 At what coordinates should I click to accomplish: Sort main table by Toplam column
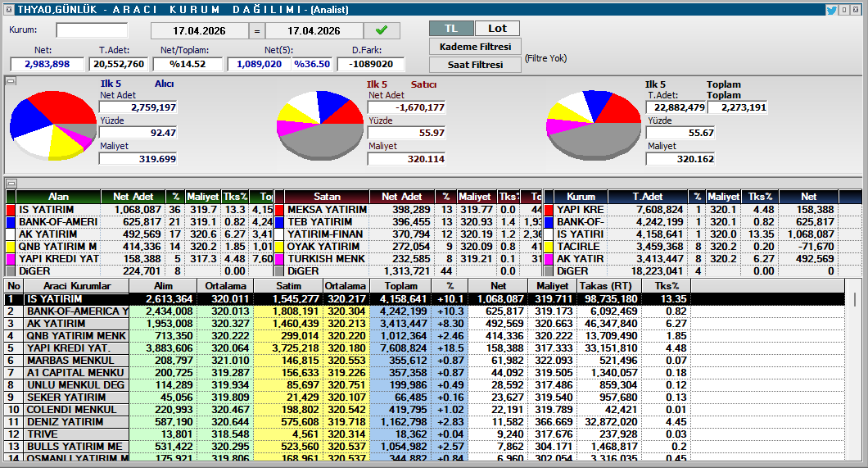click(400, 286)
